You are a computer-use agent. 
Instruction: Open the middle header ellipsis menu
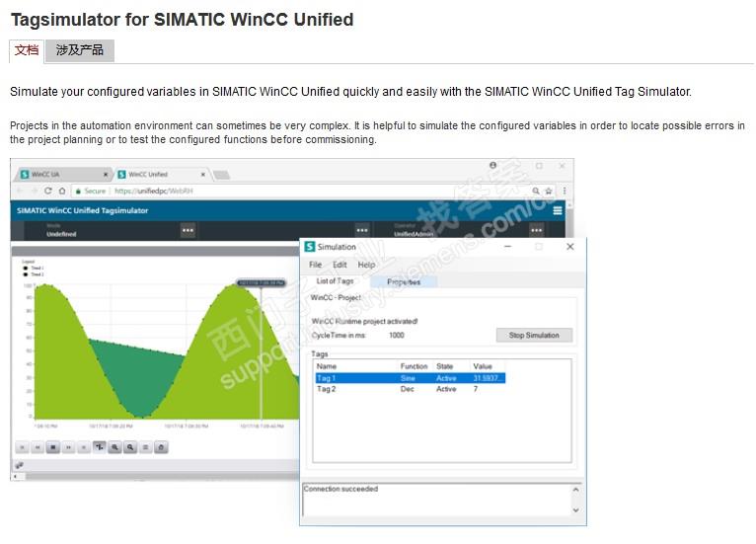click(362, 230)
